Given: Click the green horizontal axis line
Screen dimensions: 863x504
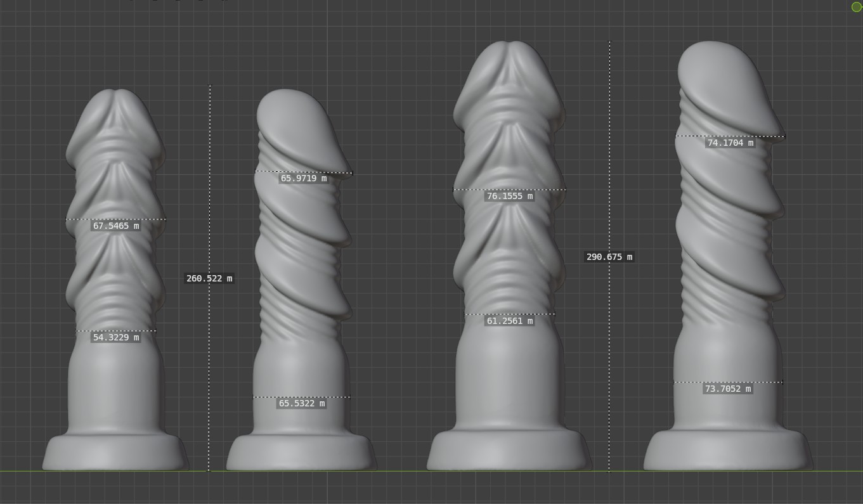Looking at the screenshot, I should [406, 471].
